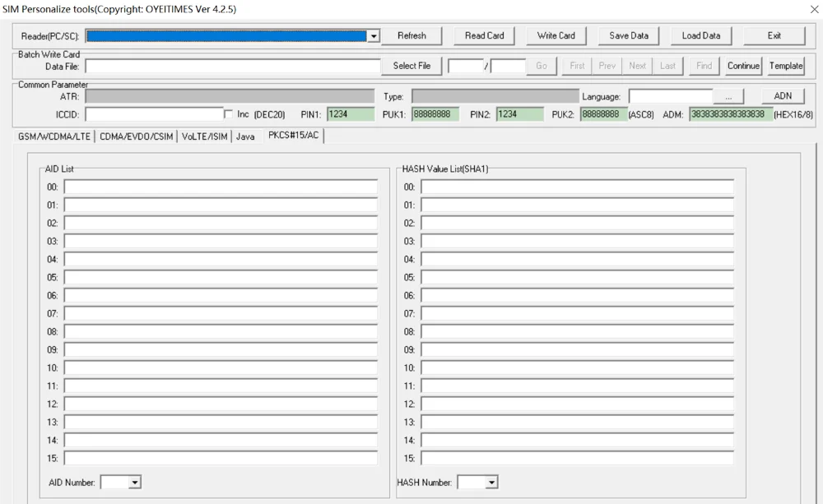Click the Exit button
Viewport: 823px width, 504px height.
pyautogui.click(x=774, y=35)
